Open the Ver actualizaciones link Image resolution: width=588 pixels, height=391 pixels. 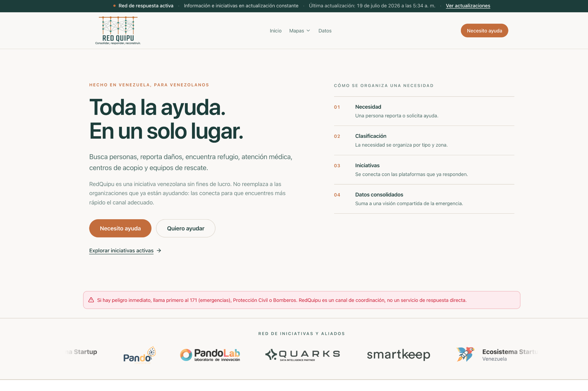468,6
